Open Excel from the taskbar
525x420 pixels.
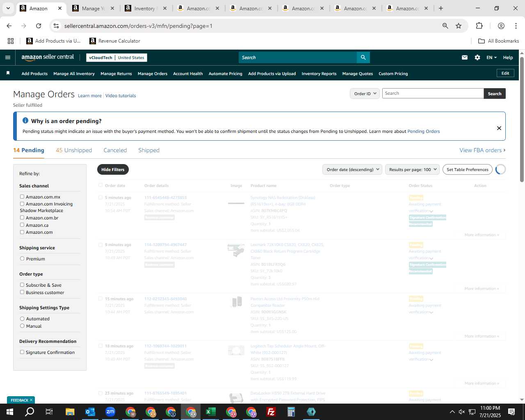pyautogui.click(x=211, y=412)
